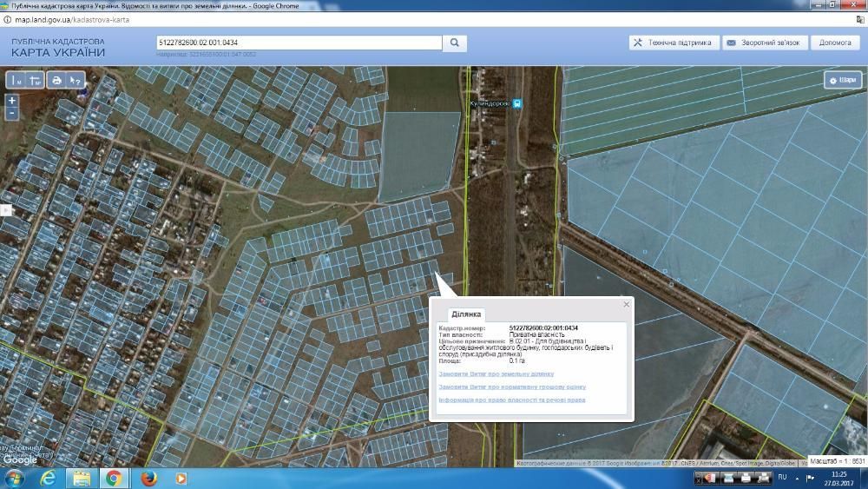Open Firefox from the taskbar
This screenshot has height=489, width=868.
(148, 478)
